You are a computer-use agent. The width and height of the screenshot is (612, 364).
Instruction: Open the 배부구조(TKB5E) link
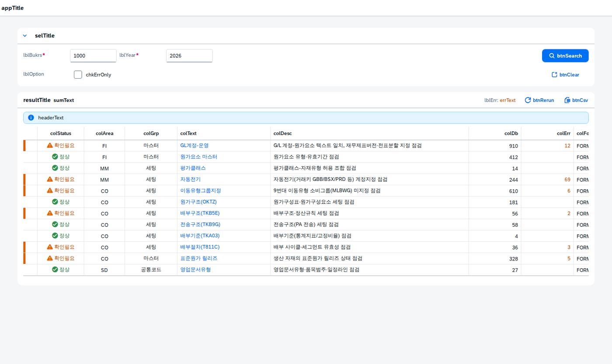coord(200,213)
